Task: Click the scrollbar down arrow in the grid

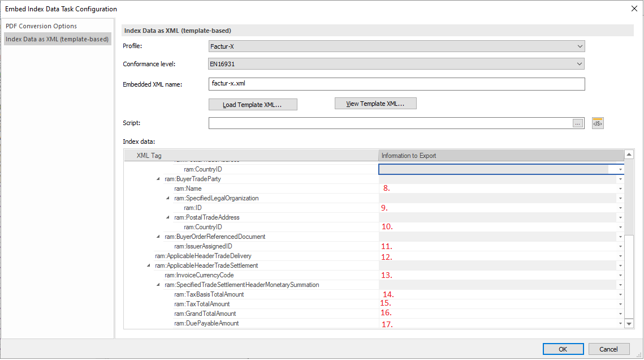Action: (628, 323)
